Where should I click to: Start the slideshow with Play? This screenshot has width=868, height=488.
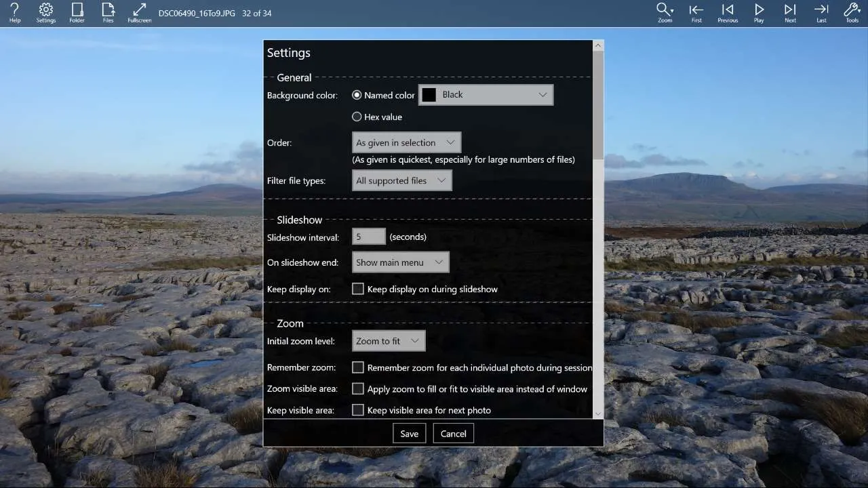point(759,12)
